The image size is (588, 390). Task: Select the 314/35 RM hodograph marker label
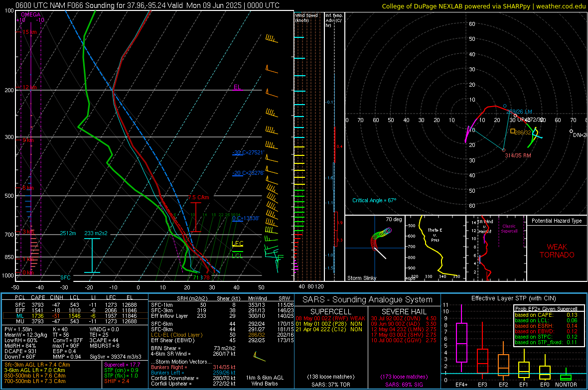tap(518, 155)
